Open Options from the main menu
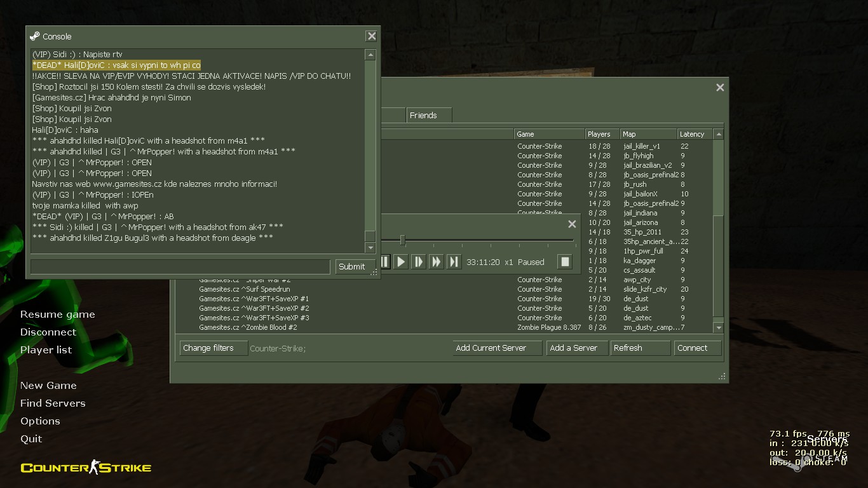The image size is (868, 488). (40, 421)
